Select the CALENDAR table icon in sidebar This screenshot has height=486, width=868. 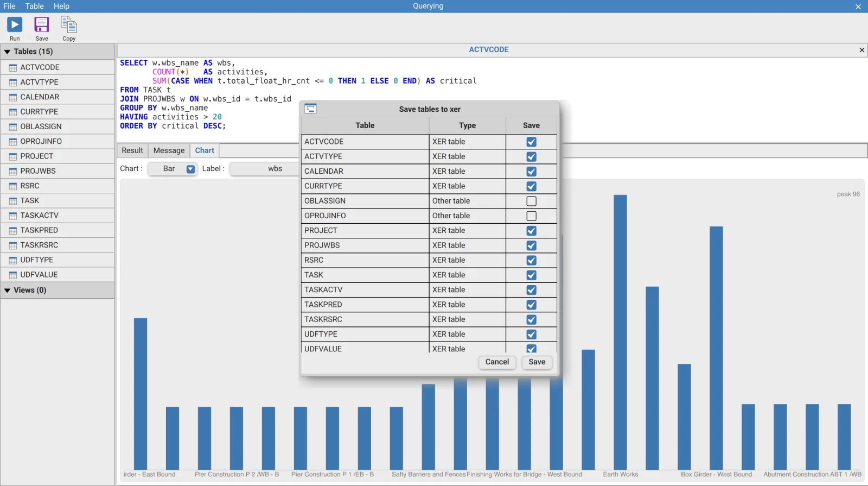tap(13, 97)
